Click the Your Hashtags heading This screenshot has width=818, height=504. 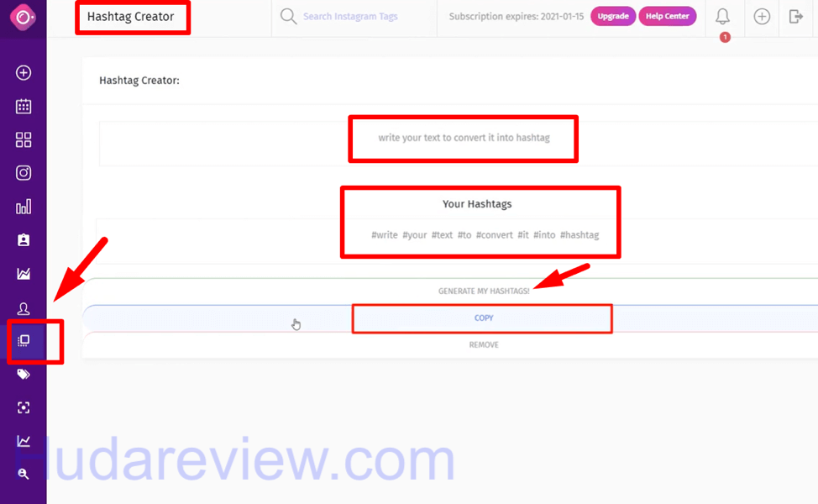click(477, 204)
